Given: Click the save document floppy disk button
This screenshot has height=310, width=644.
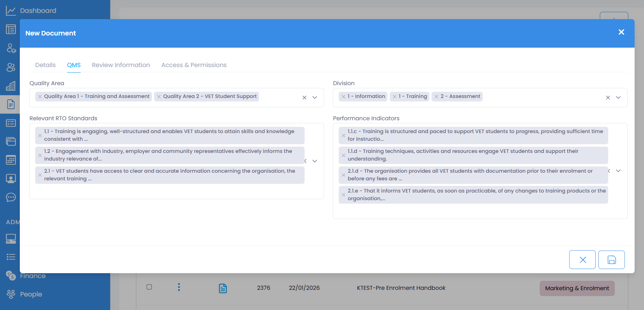Looking at the screenshot, I should (611, 260).
